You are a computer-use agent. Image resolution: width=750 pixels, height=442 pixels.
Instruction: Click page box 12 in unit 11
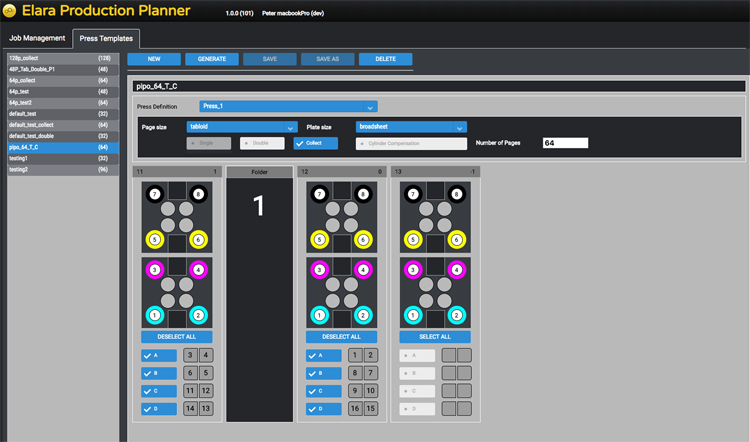206,391
